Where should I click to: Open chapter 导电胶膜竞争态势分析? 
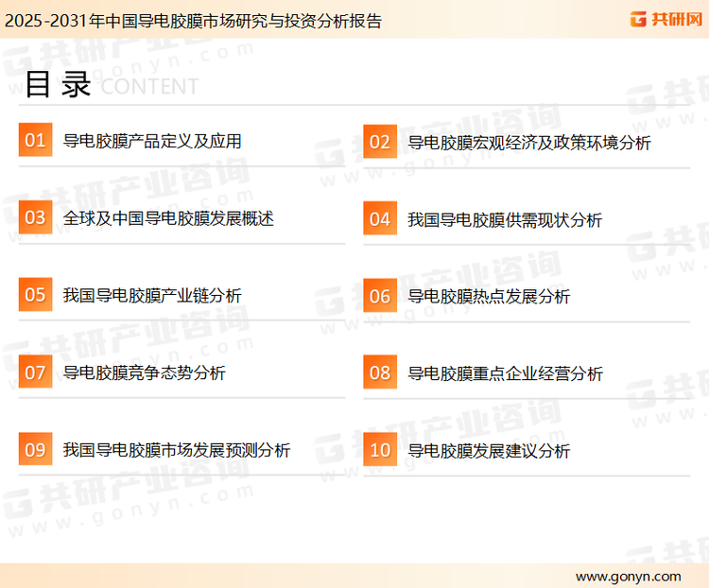coord(145,373)
